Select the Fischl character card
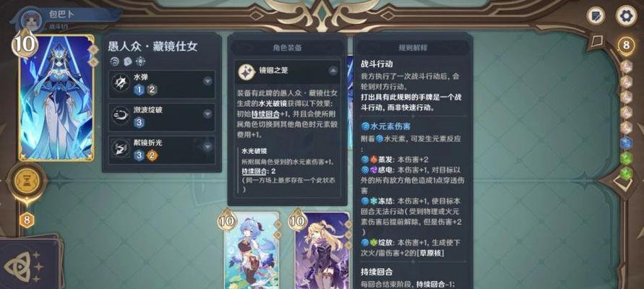Image resolution: width=644 pixels, height=289 pixels. point(322,251)
